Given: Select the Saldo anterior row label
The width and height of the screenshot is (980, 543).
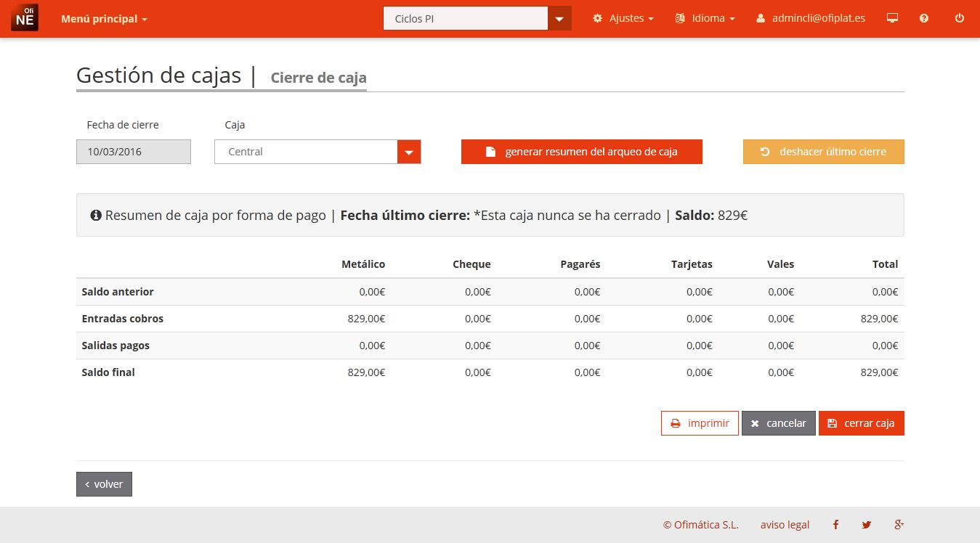Looking at the screenshot, I should pos(118,292).
